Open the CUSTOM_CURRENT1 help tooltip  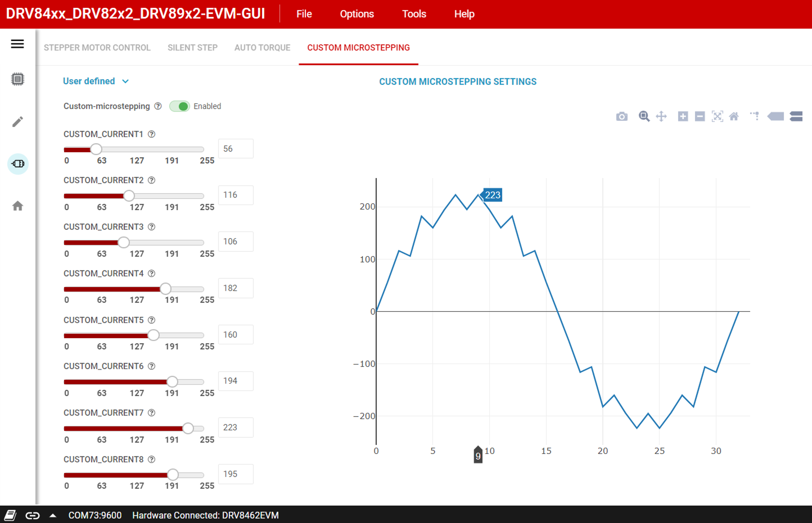coord(152,134)
